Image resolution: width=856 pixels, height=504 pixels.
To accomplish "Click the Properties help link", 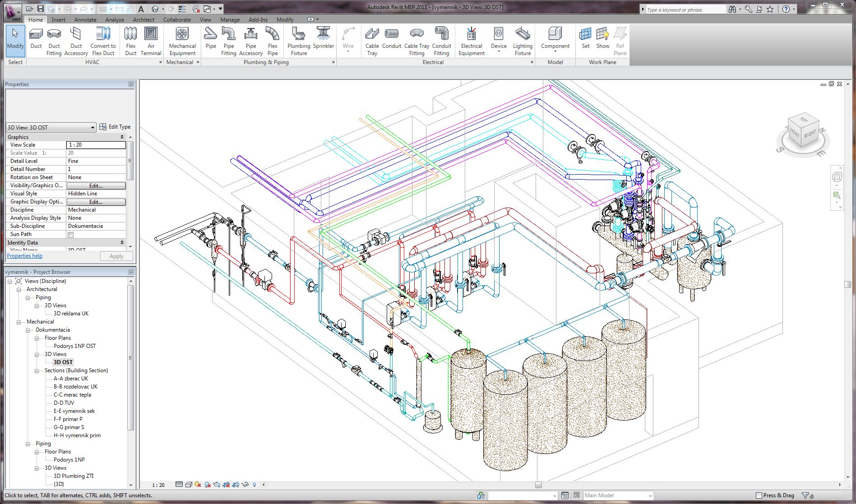I will 25,256.
